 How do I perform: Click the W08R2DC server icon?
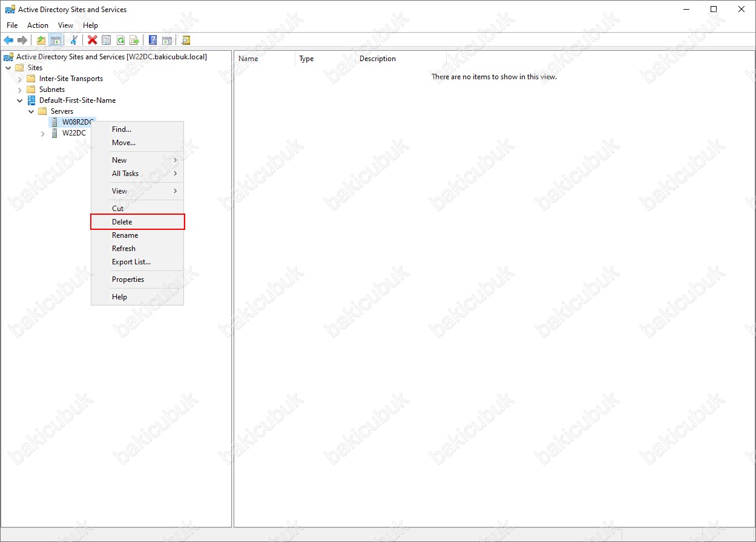point(55,122)
